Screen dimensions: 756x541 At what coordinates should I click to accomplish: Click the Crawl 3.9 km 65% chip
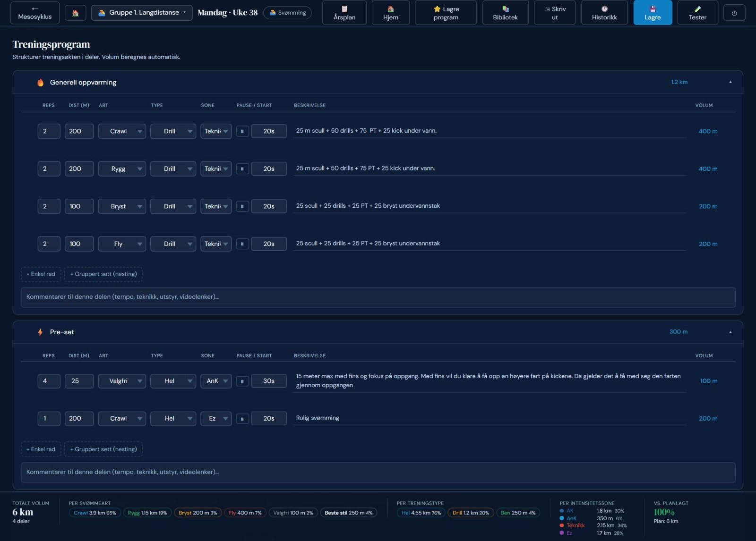(95, 513)
